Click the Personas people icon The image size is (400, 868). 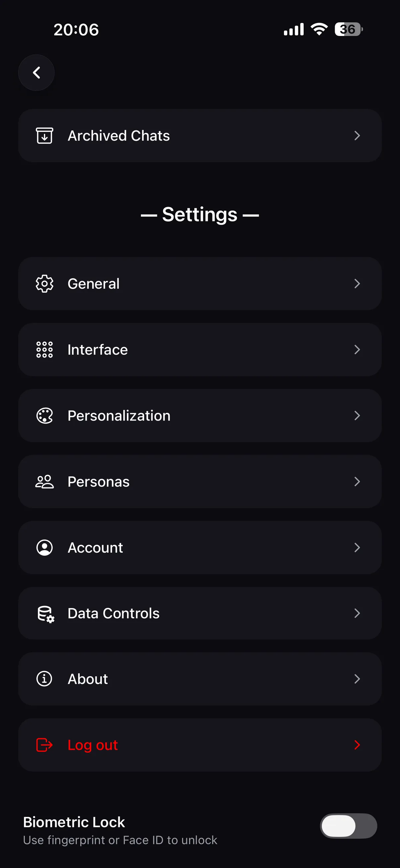click(45, 481)
